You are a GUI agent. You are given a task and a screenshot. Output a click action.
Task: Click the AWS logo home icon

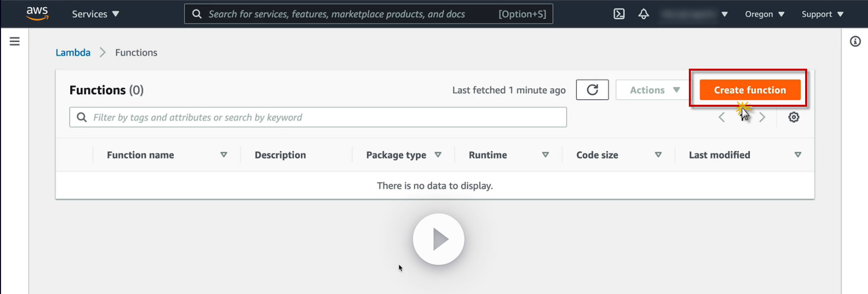click(37, 13)
